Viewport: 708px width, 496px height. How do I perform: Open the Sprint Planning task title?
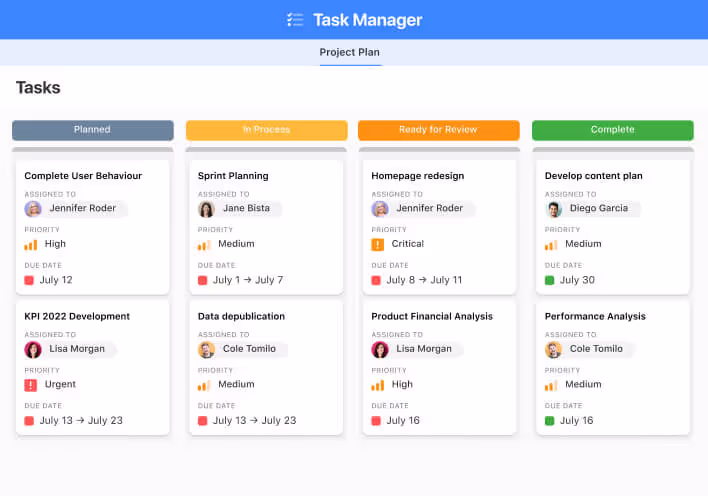[233, 176]
